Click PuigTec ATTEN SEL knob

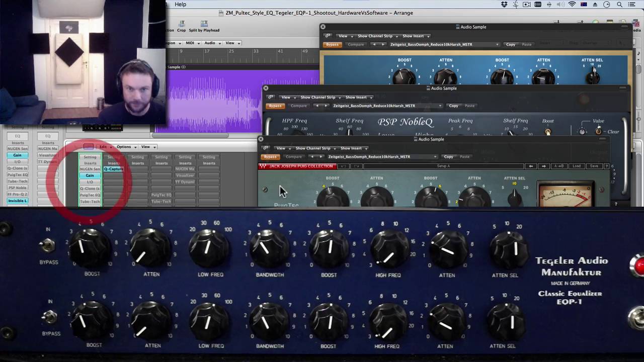point(514,197)
